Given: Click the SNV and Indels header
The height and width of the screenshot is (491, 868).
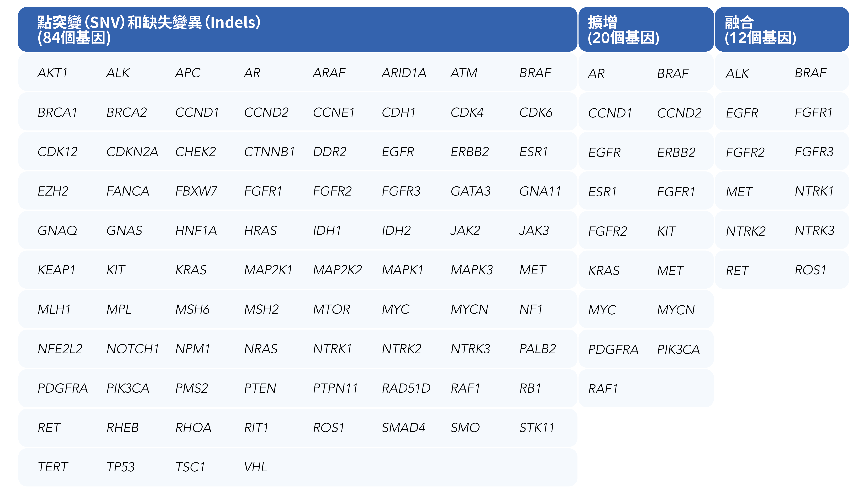Looking at the screenshot, I should (x=149, y=30).
